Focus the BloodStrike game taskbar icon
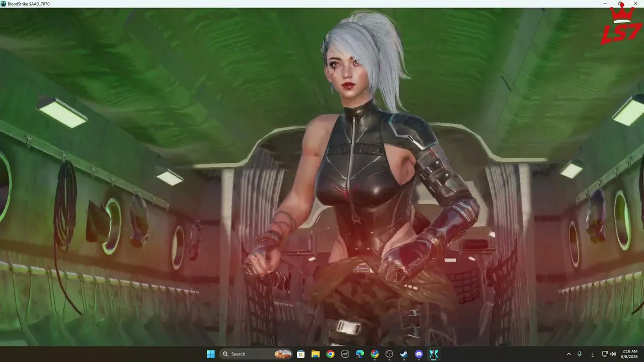This screenshot has height=362, width=644. [434, 354]
